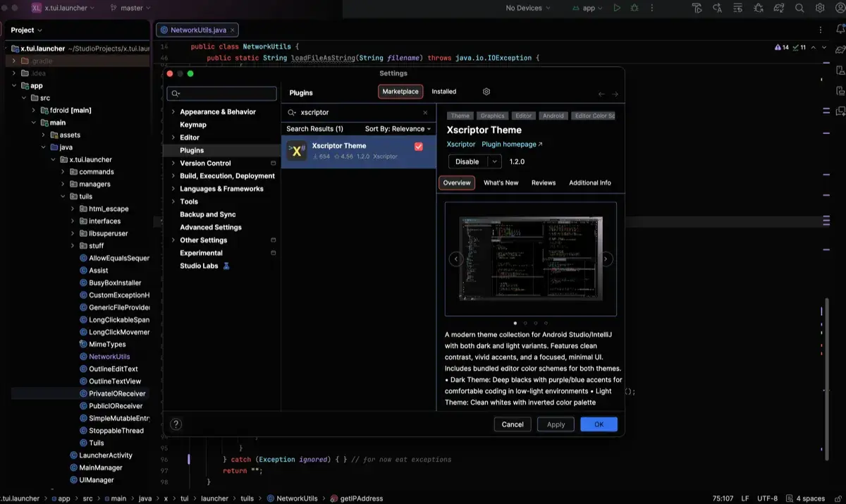846x504 pixels.
Task: Open the Device Manager icon on the right strip
Action: click(840, 71)
